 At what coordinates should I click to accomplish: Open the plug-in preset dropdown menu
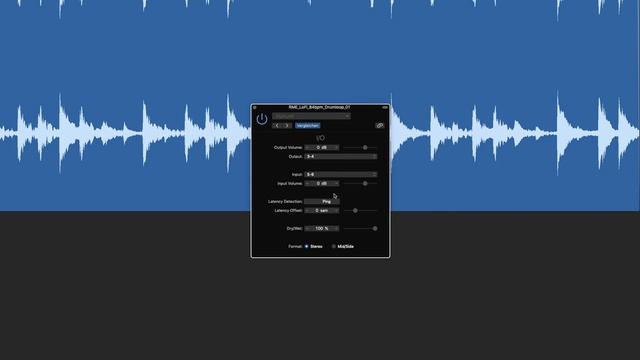click(311, 116)
